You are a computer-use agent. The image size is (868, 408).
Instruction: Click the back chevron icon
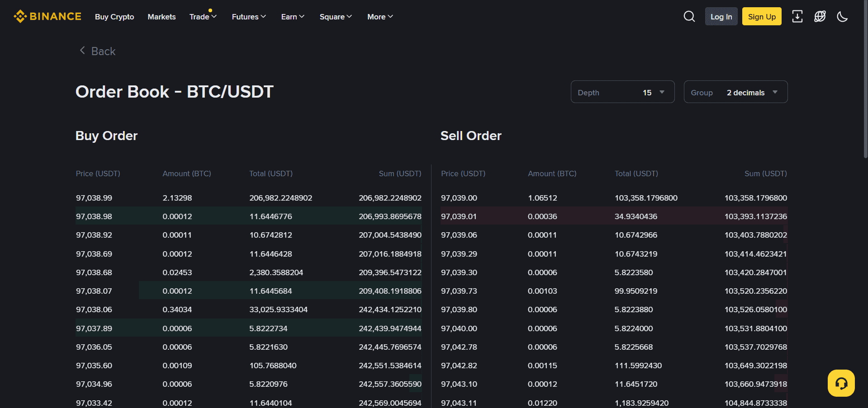click(82, 51)
